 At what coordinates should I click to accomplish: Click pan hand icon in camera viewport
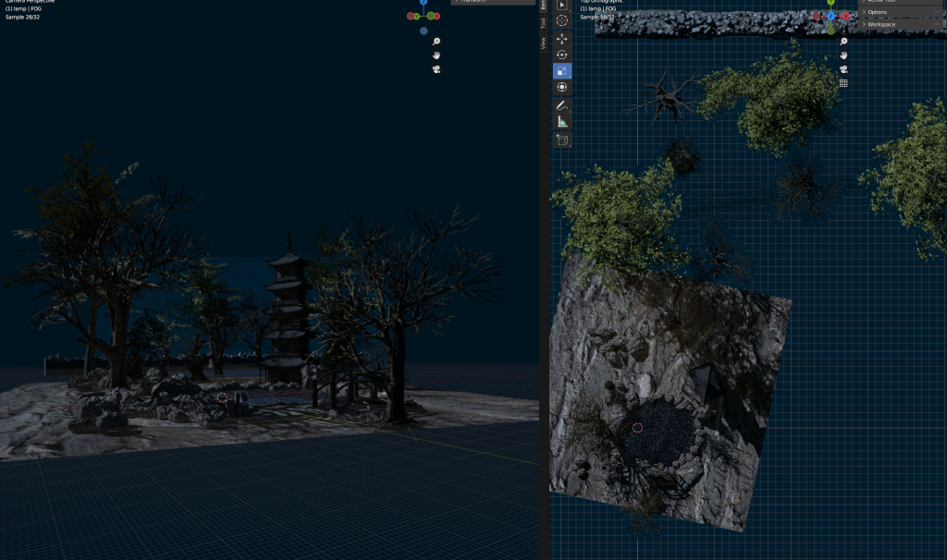click(x=437, y=55)
